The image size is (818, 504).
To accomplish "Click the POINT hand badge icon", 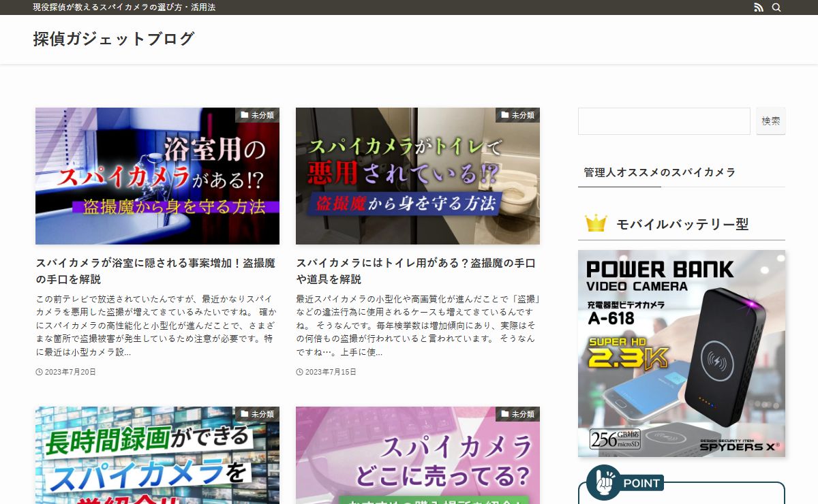I will click(603, 482).
